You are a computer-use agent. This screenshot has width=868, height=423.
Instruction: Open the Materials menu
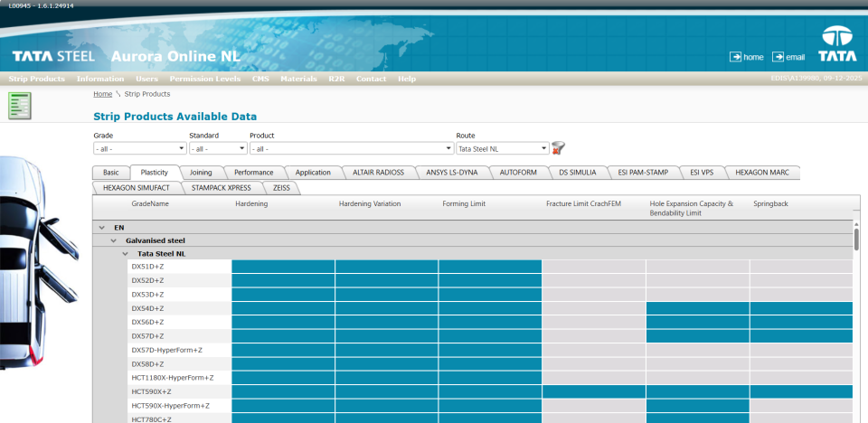pos(298,79)
